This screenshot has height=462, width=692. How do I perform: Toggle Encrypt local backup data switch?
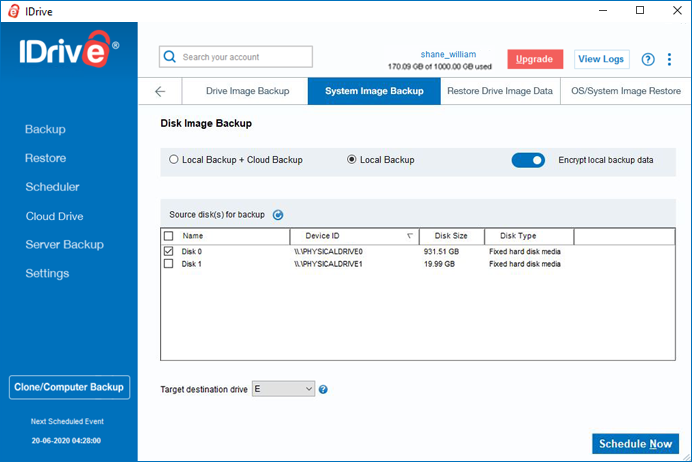coord(528,160)
